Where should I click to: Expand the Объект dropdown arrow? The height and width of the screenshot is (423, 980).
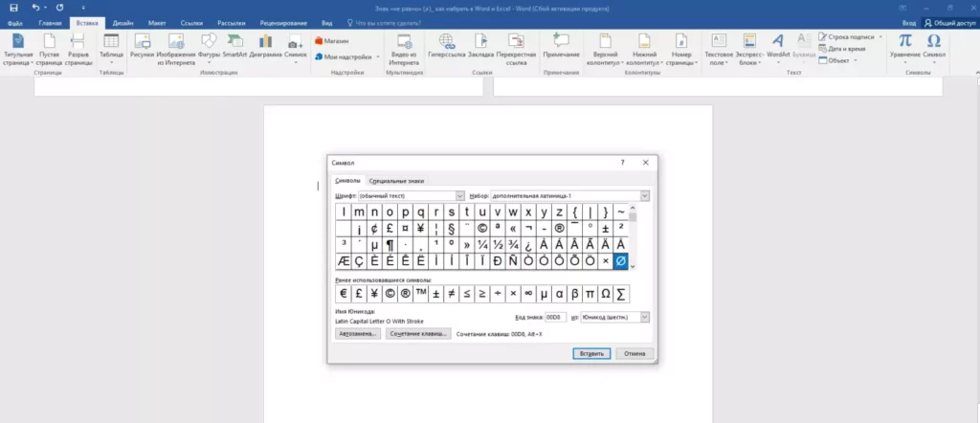pos(855,60)
